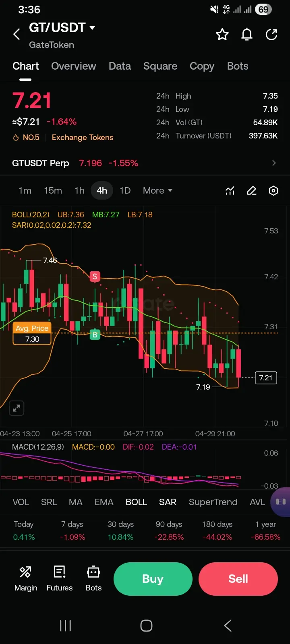Switch to the Overview tab
290x644 pixels.
[74, 66]
